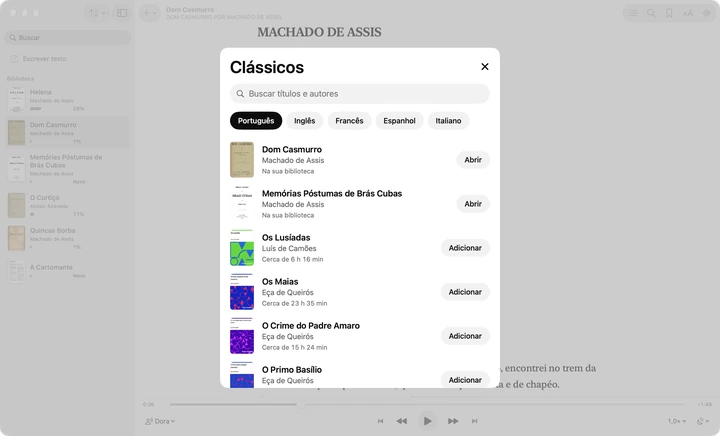The image size is (720, 436).
Task: Close the Clássicos dialog
Action: point(484,67)
